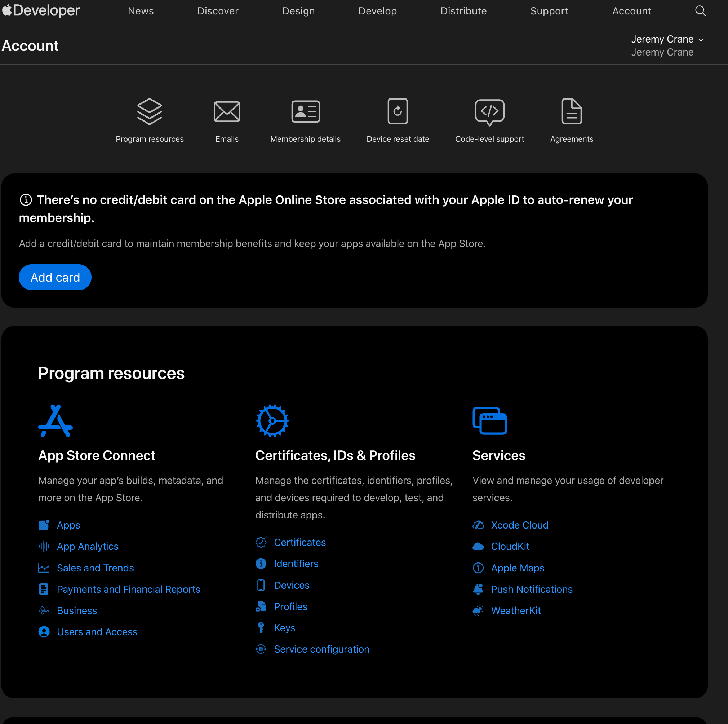The width and height of the screenshot is (728, 724).
Task: Open the Distribute menu
Action: point(463,11)
